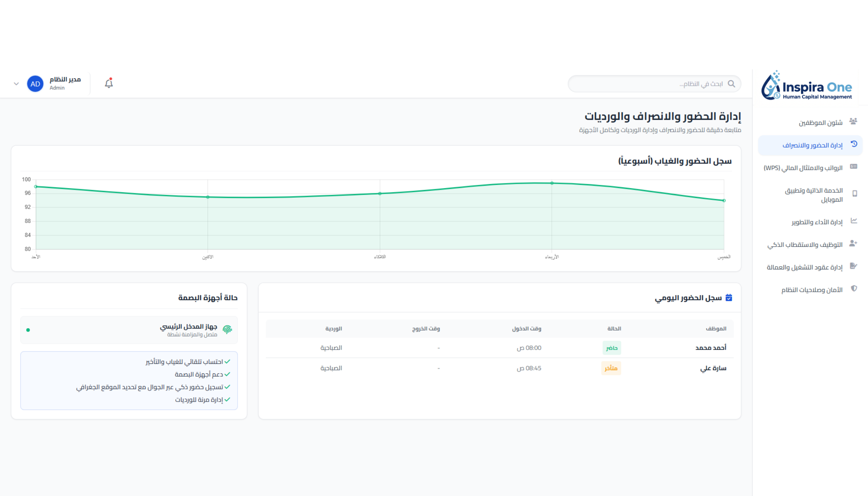
Task: Click the مدير النظام user name
Action: (65, 79)
